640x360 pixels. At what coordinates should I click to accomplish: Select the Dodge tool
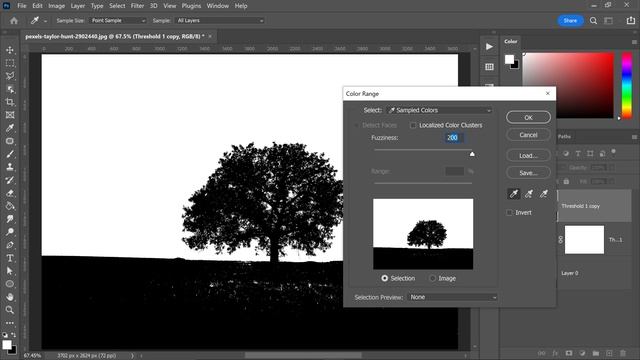(x=10, y=232)
